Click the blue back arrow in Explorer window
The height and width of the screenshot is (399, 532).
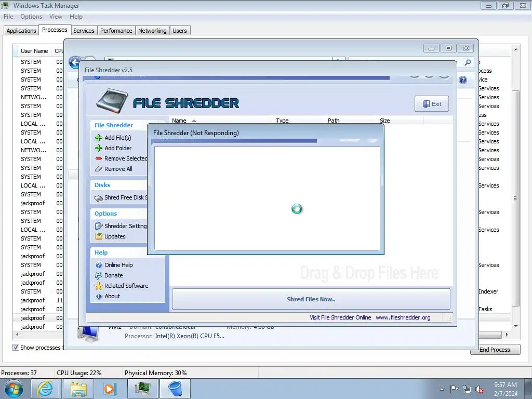click(75, 63)
